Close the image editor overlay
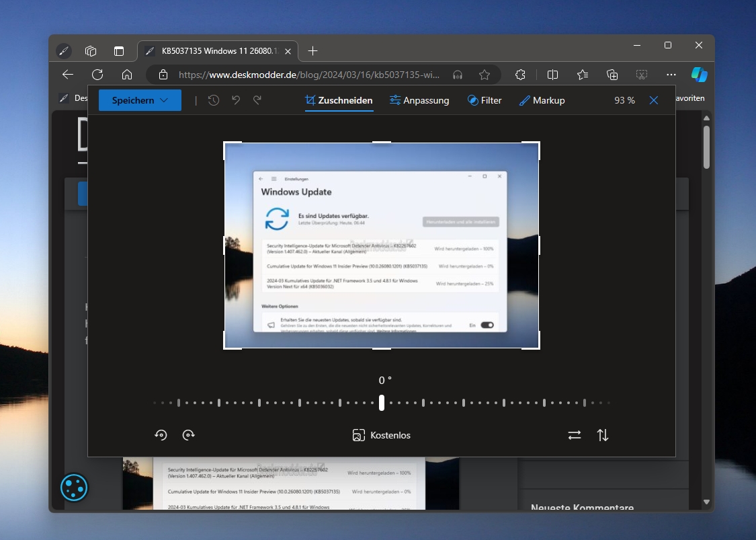 (x=654, y=100)
